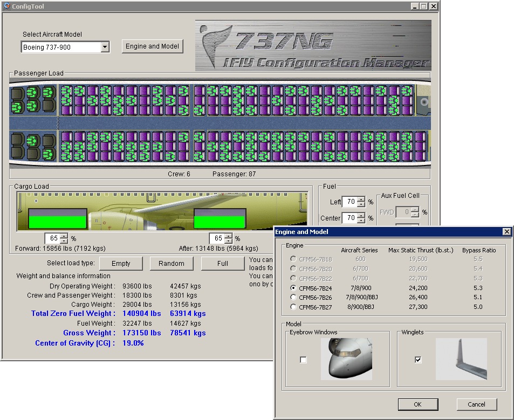Select the CFM56-7B24 engine radio button

coord(293,288)
